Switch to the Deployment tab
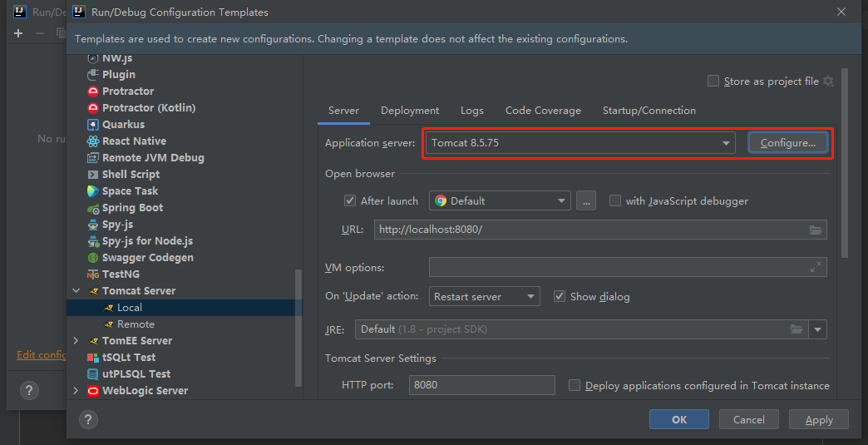The height and width of the screenshot is (445, 868). point(410,111)
